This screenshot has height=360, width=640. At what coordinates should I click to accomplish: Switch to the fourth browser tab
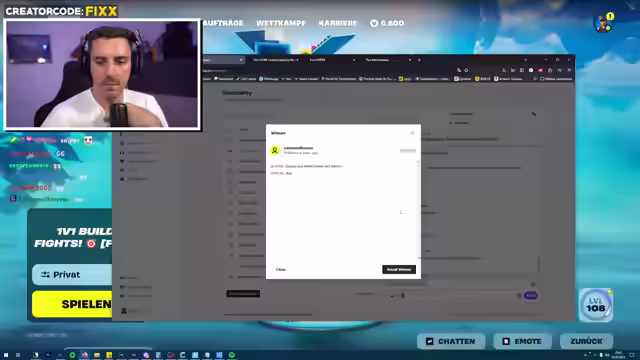[x=387, y=60]
